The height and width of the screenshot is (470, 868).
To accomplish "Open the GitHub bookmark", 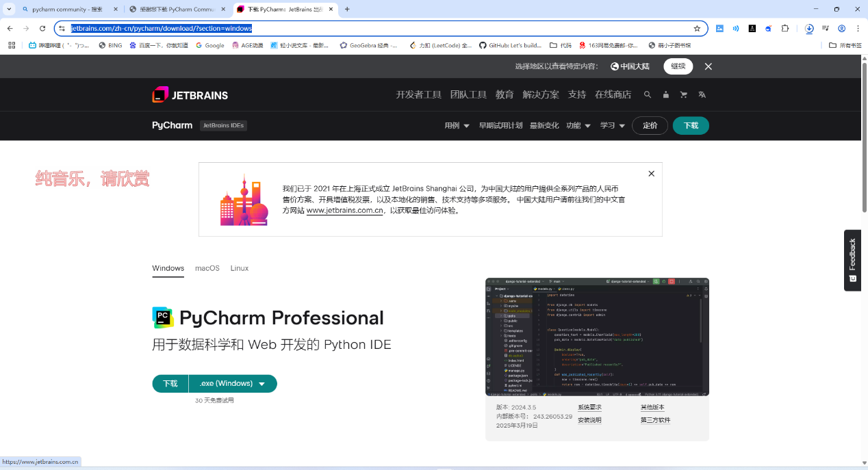I will coord(510,45).
